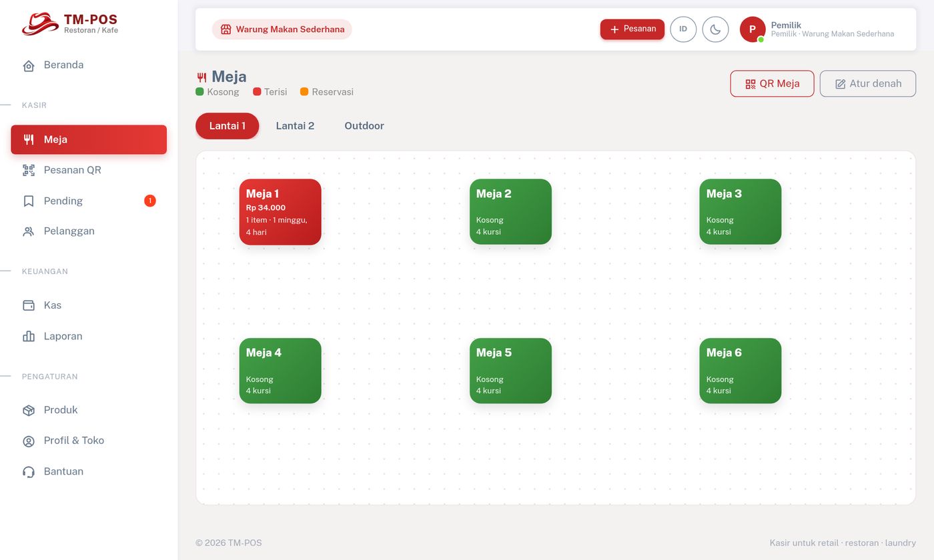
Task: Click the TM-POS hat logo
Action: pyautogui.click(x=40, y=23)
